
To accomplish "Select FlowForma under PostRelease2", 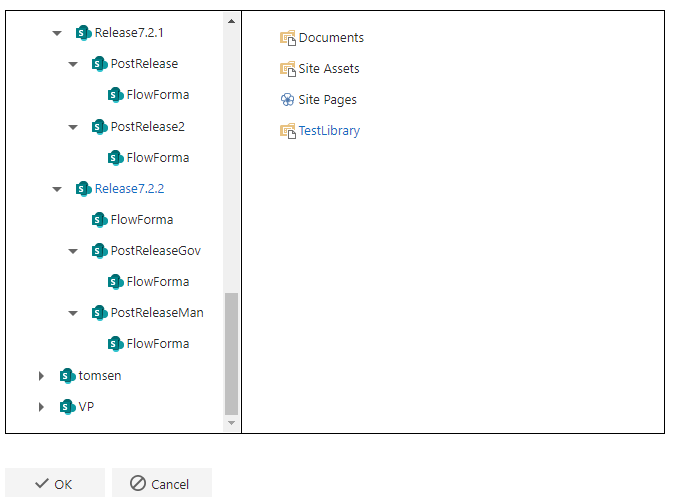I will click(158, 158).
